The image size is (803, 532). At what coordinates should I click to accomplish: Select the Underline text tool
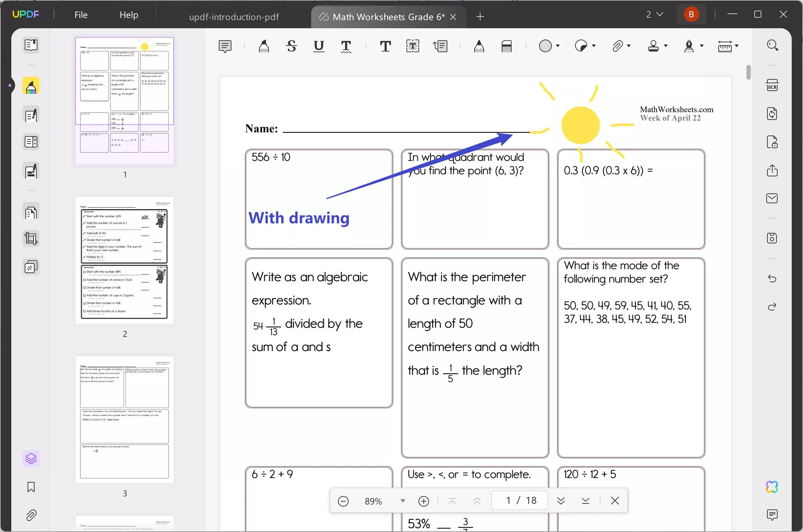click(319, 46)
